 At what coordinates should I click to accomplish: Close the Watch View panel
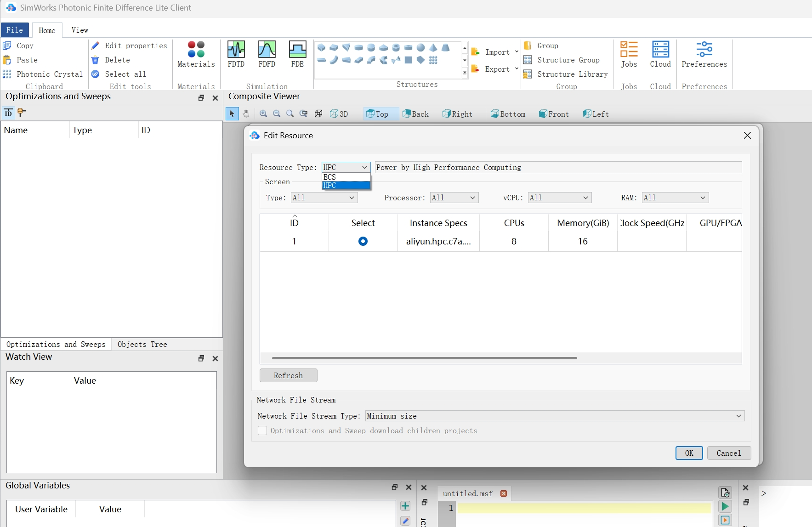coord(215,358)
